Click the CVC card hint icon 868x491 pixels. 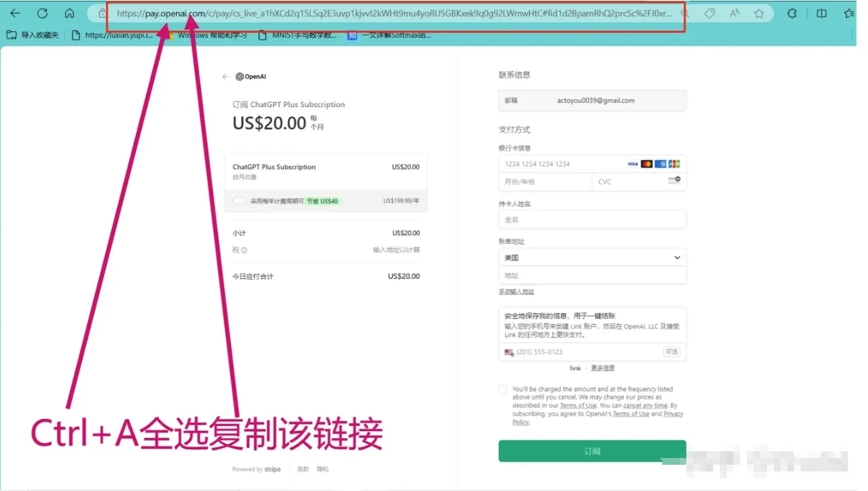click(674, 181)
